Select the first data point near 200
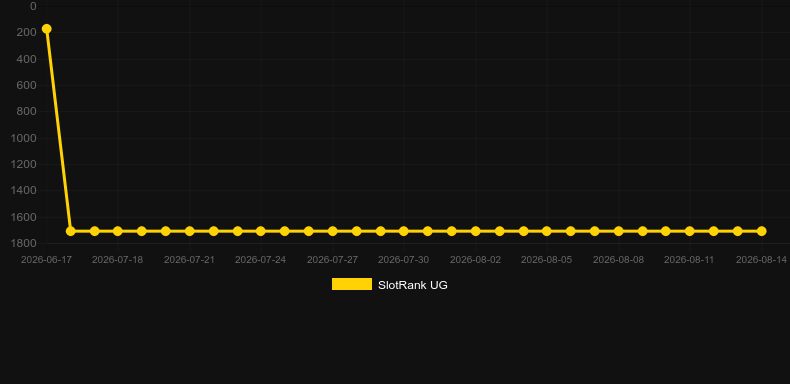The width and height of the screenshot is (790, 384). pos(46,29)
